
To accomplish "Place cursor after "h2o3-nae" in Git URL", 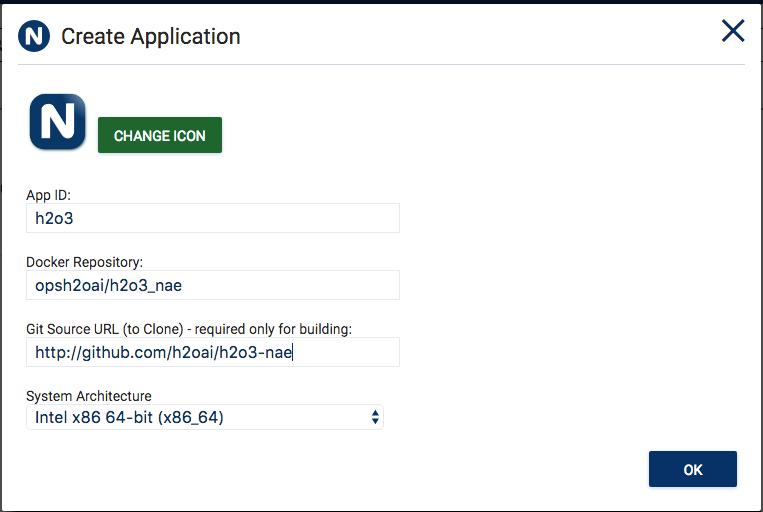I will tap(294, 352).
